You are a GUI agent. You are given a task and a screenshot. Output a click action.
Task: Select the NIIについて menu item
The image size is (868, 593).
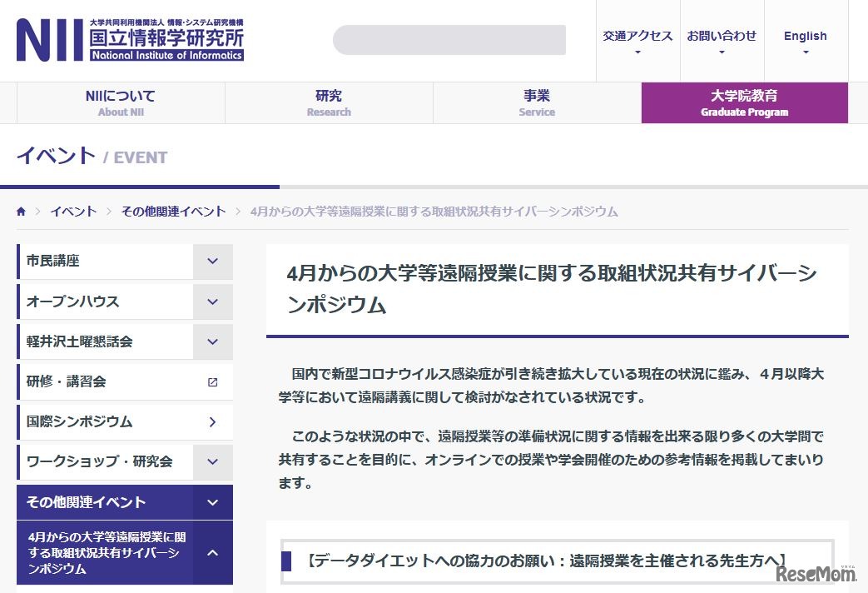point(121,102)
